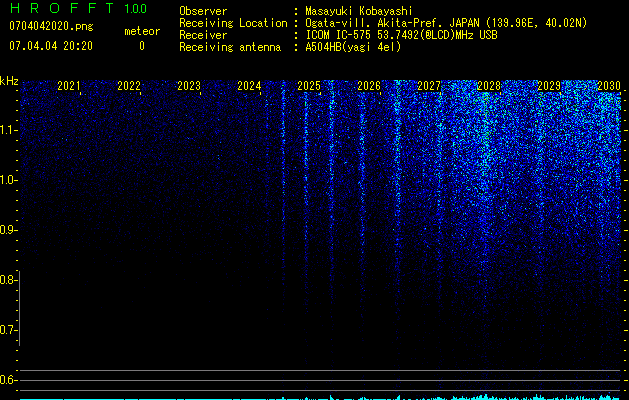Click the gray vertical range bar beside 0.8–0.7 kHz
Image resolution: width=629 pixels, height=400 pixels.
pyautogui.click(x=19, y=308)
